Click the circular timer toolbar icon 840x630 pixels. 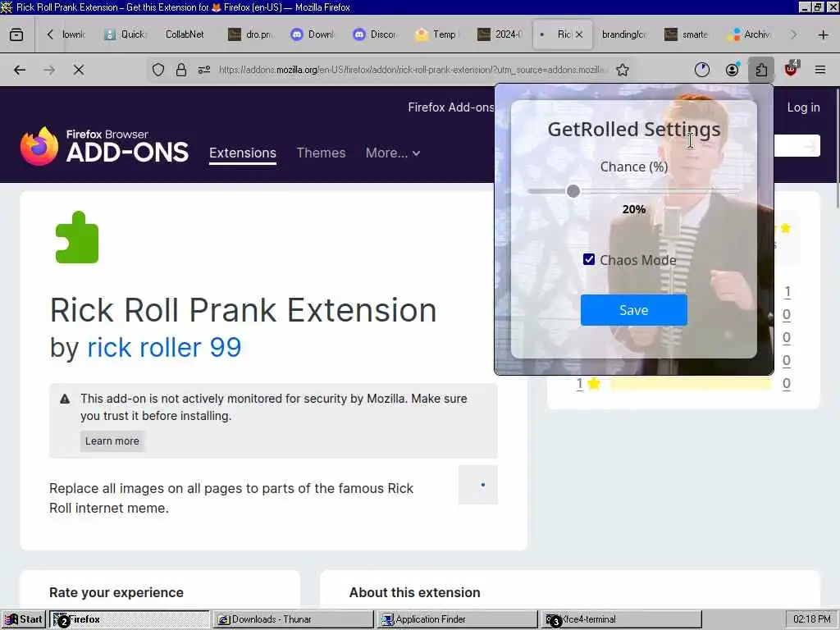(x=702, y=71)
